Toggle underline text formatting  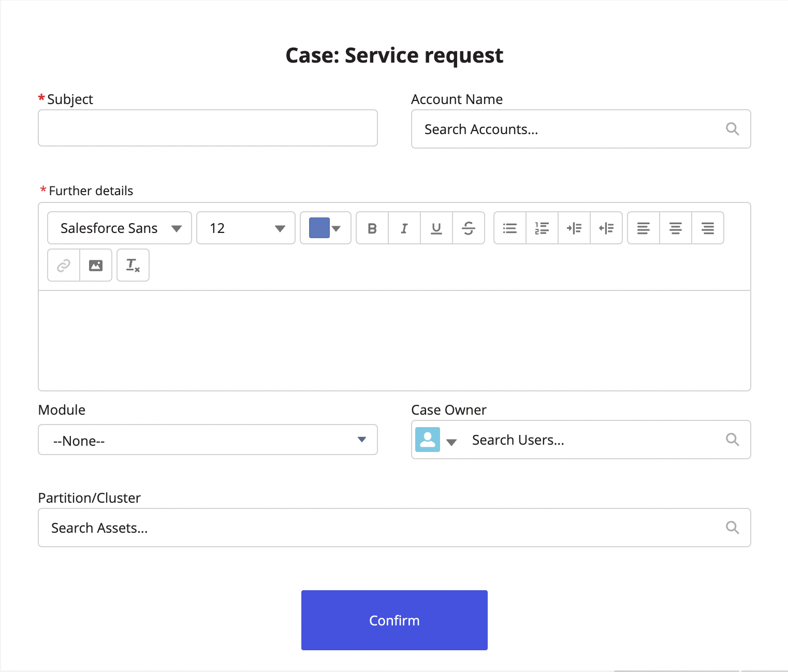tap(436, 228)
